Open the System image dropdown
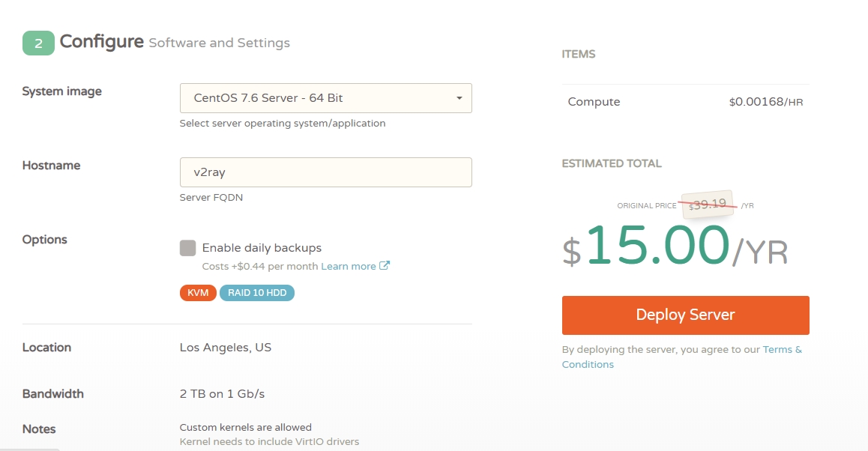The height and width of the screenshot is (451, 868). (x=325, y=98)
